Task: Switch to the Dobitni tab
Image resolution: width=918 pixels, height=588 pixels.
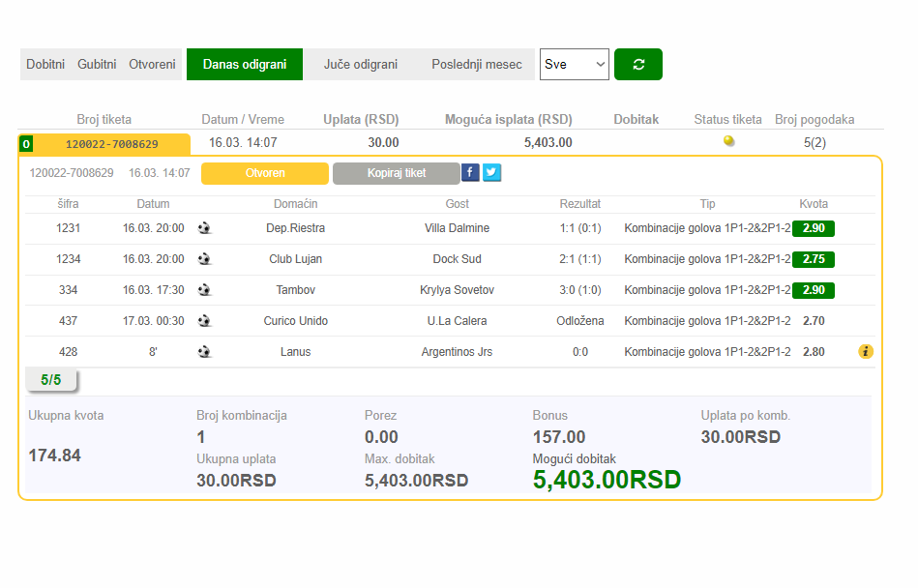Action: click(45, 65)
